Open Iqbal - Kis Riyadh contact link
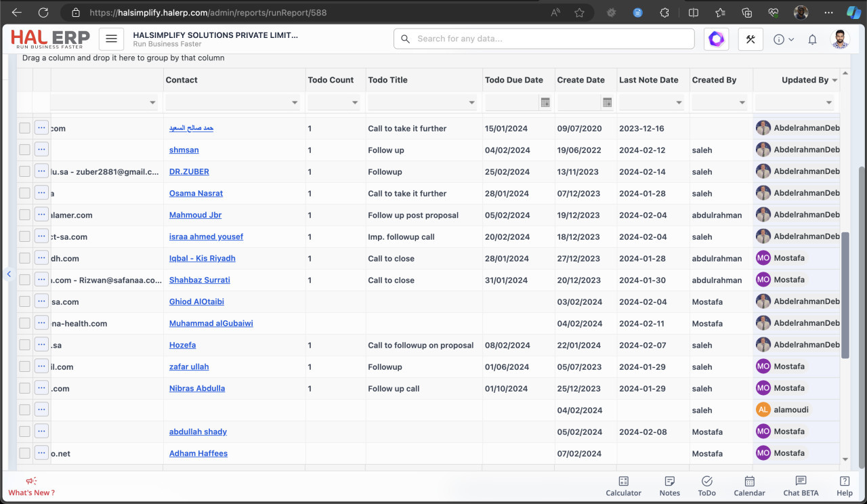 click(x=202, y=258)
